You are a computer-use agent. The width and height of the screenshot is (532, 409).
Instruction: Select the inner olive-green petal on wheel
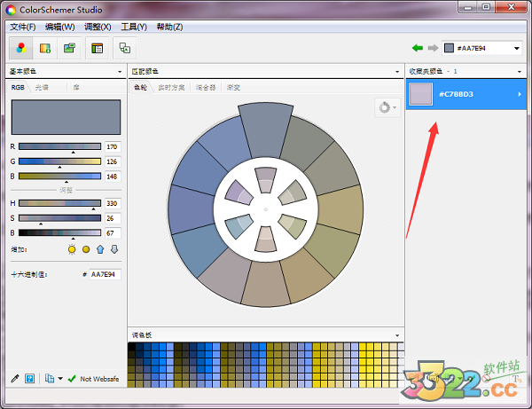292,226
